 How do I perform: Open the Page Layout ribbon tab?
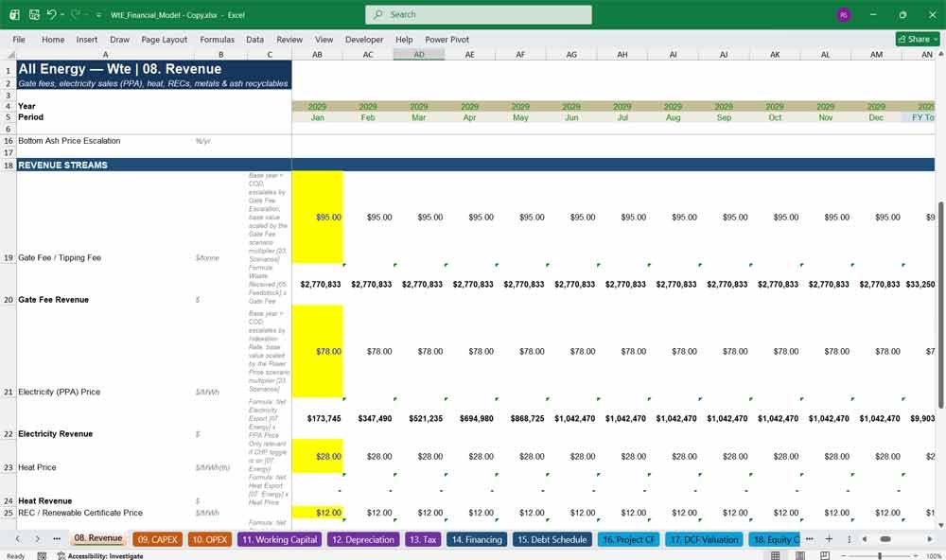click(164, 39)
